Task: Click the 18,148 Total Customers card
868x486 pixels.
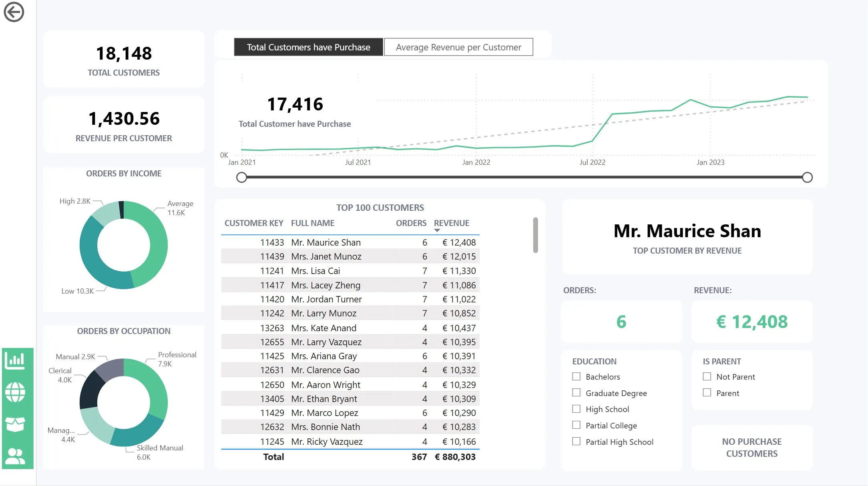Action: tap(124, 59)
